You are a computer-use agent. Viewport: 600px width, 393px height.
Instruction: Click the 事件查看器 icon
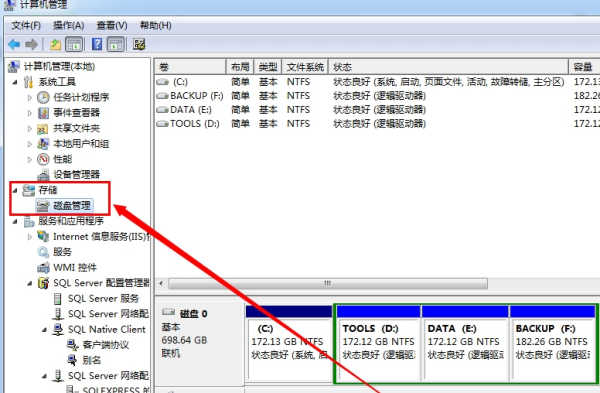click(x=43, y=113)
